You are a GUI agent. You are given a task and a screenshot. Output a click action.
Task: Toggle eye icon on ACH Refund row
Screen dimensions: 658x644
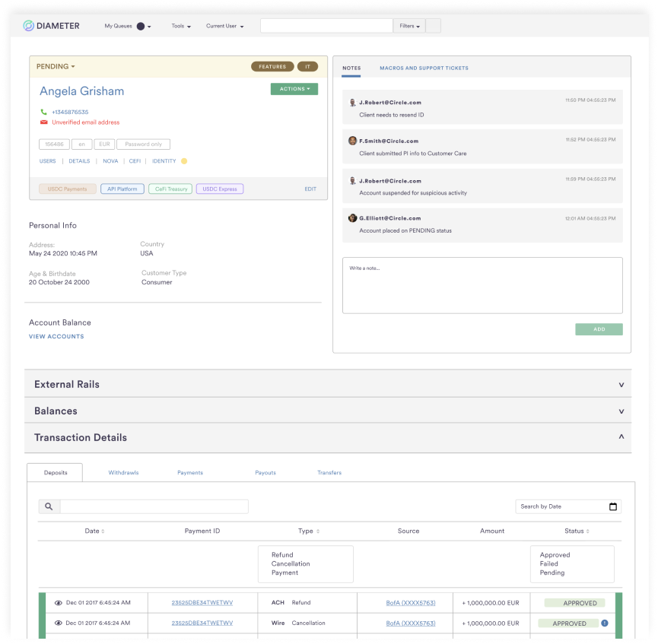pyautogui.click(x=59, y=603)
